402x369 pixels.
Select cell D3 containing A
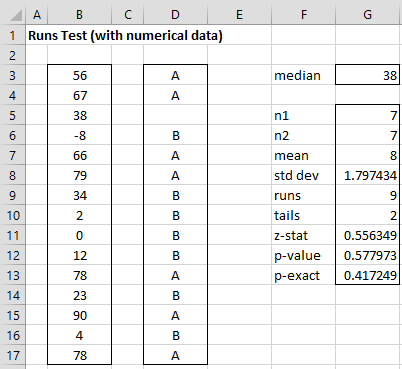[x=176, y=75]
